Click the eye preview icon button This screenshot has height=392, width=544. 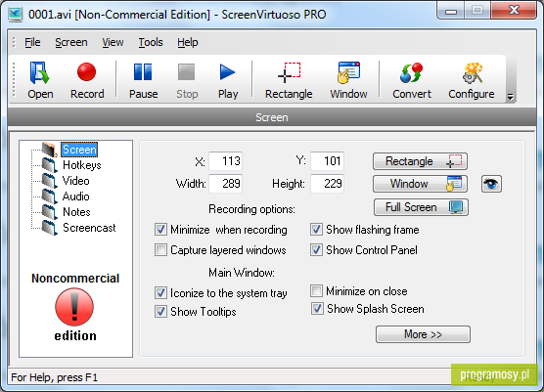click(491, 184)
